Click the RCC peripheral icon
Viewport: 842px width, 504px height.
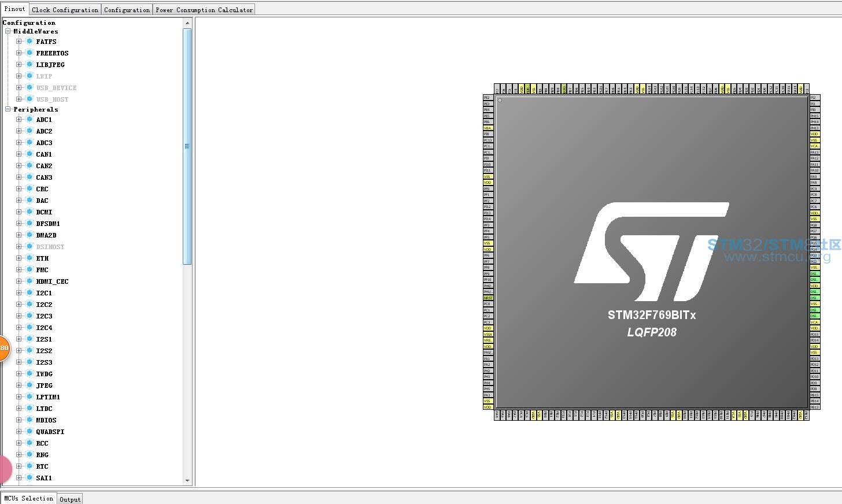[x=29, y=443]
